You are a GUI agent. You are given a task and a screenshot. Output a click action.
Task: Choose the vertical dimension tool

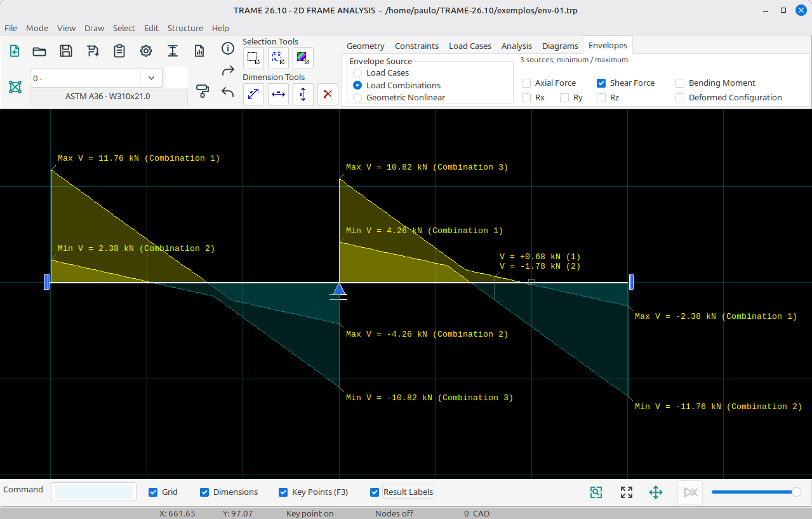click(303, 94)
